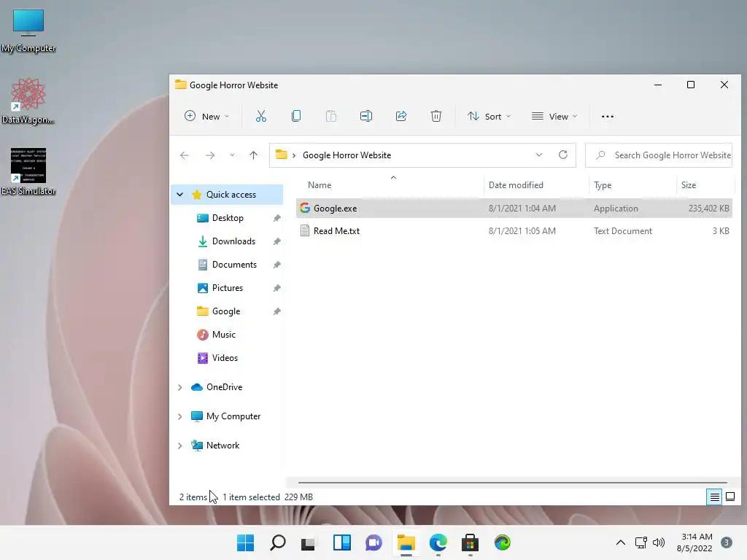Switch to details view icon in status bar

714,497
